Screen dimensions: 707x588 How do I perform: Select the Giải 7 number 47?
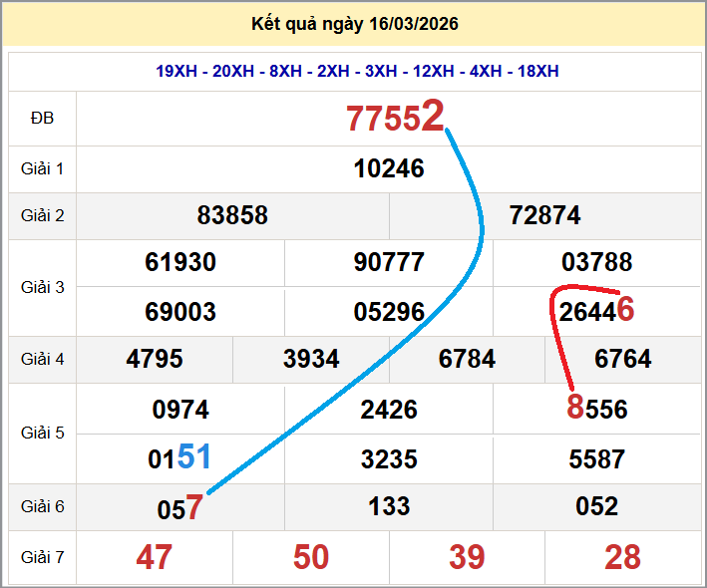coord(155,557)
